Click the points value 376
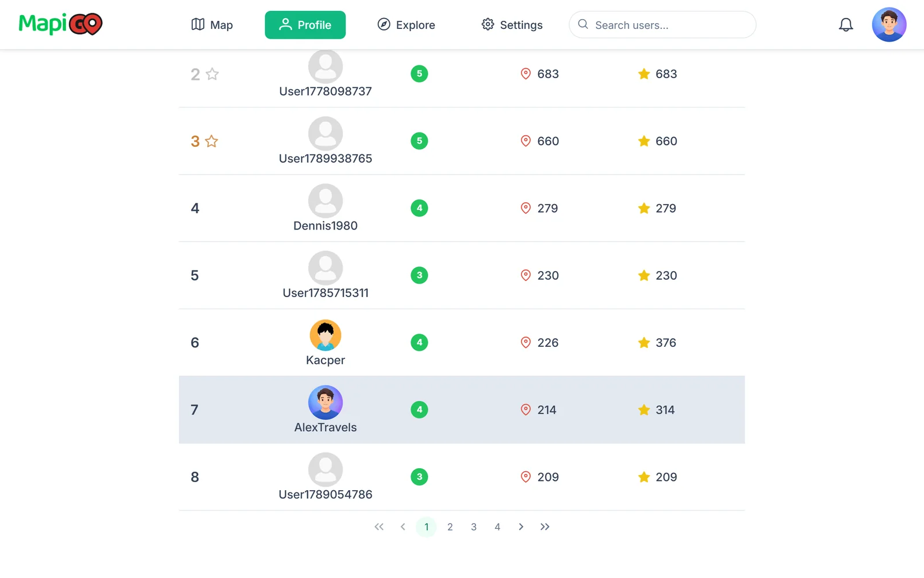The height and width of the screenshot is (578, 924). click(x=666, y=343)
